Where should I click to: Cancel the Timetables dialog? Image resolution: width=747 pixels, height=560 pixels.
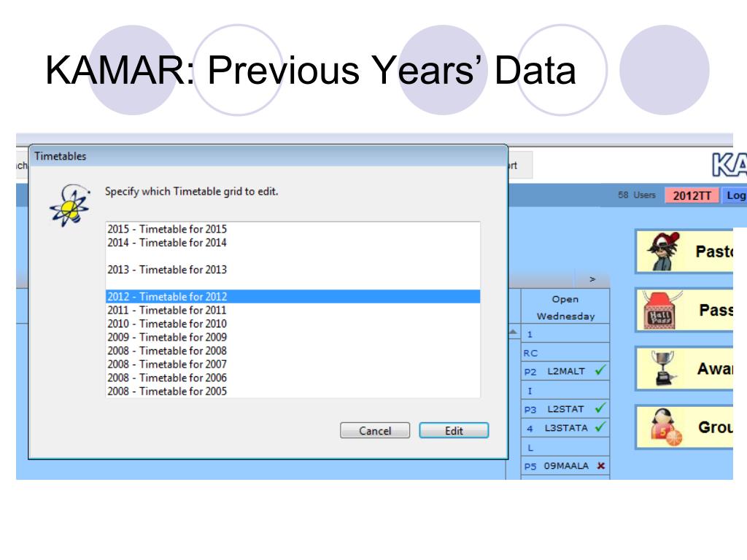(375, 430)
